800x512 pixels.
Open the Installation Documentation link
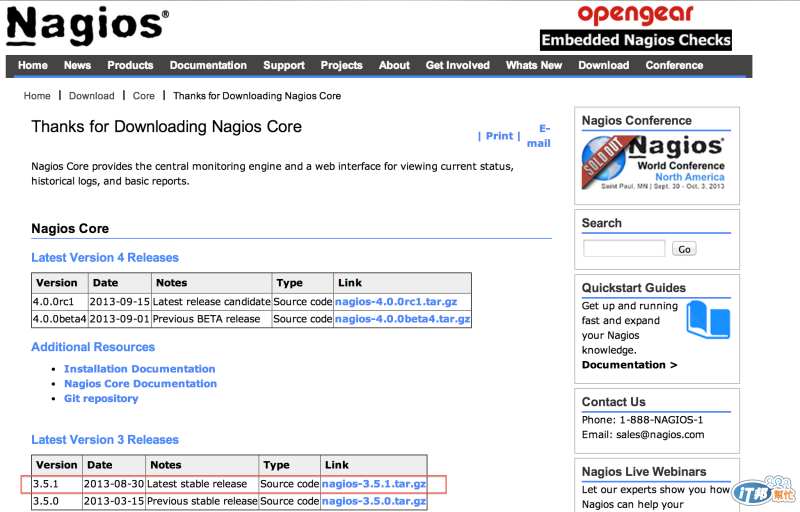pyautogui.click(x=139, y=369)
